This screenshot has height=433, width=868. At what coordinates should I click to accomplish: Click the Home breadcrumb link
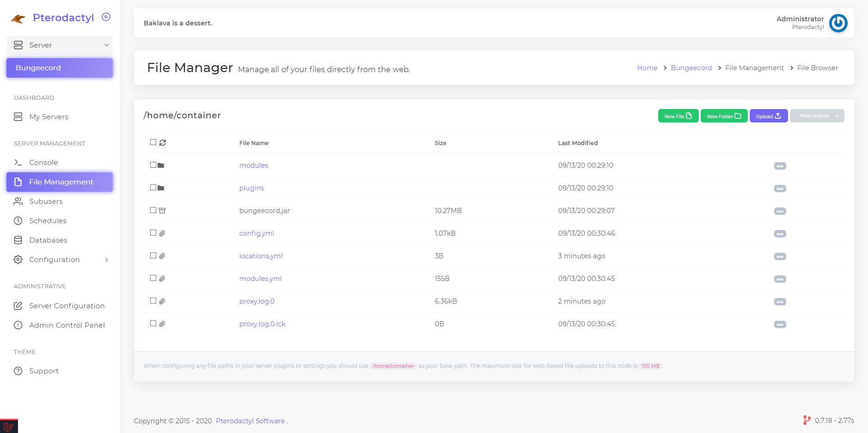pyautogui.click(x=647, y=68)
